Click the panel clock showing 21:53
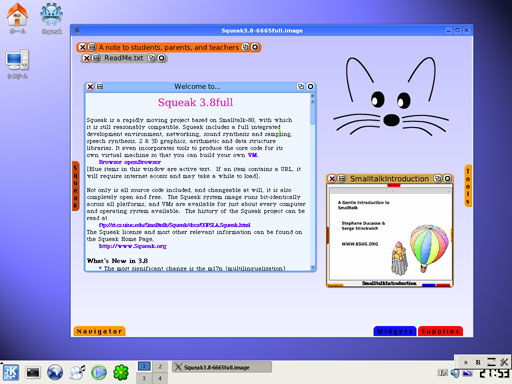Screen dimensions: 512x384 pyautogui.click(x=494, y=373)
